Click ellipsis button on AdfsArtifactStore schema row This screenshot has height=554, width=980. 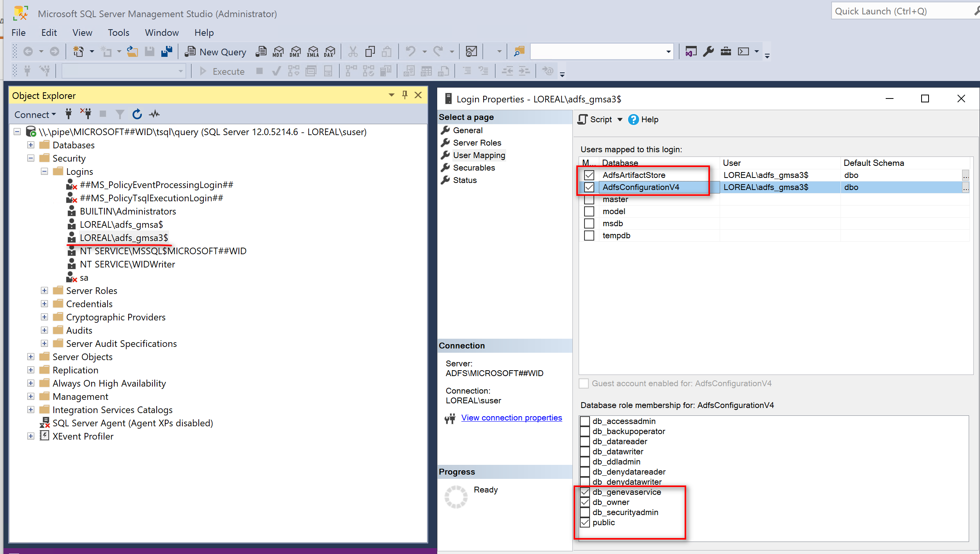(x=965, y=175)
